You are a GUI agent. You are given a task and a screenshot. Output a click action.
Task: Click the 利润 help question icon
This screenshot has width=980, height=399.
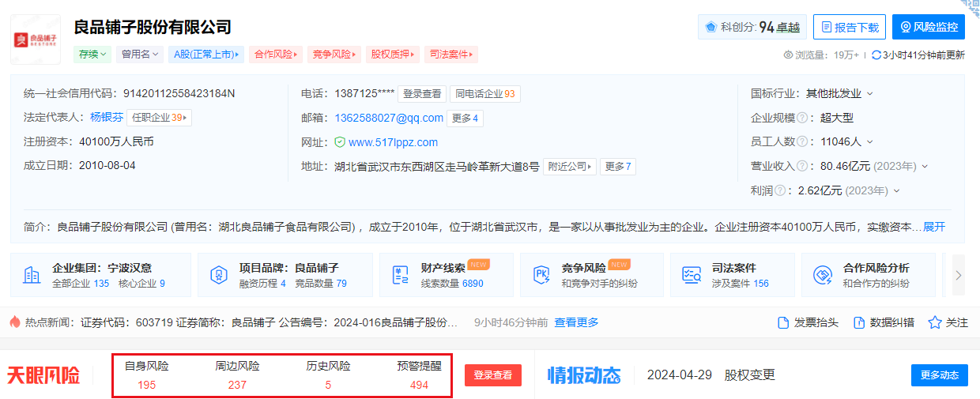[780, 190]
